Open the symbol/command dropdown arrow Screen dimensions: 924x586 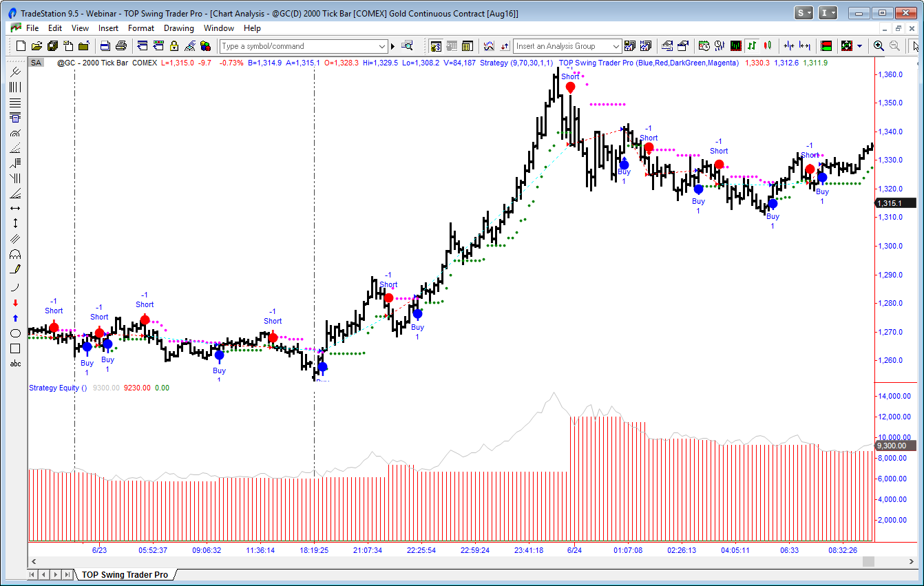pos(382,46)
